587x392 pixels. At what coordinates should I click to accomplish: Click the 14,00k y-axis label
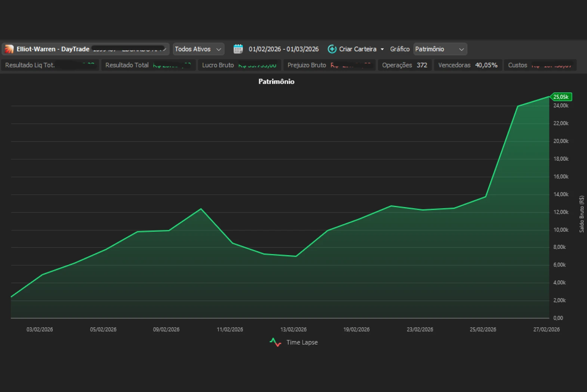[x=561, y=194]
